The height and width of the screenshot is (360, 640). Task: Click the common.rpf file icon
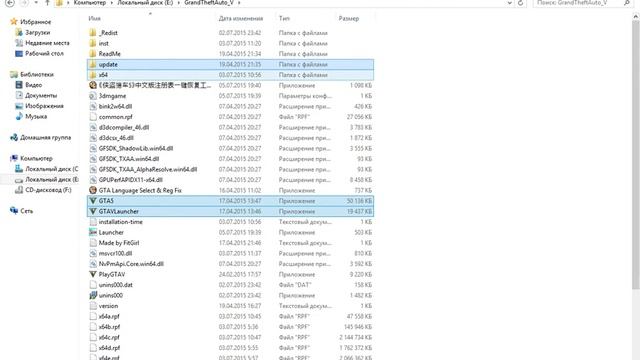(93, 117)
